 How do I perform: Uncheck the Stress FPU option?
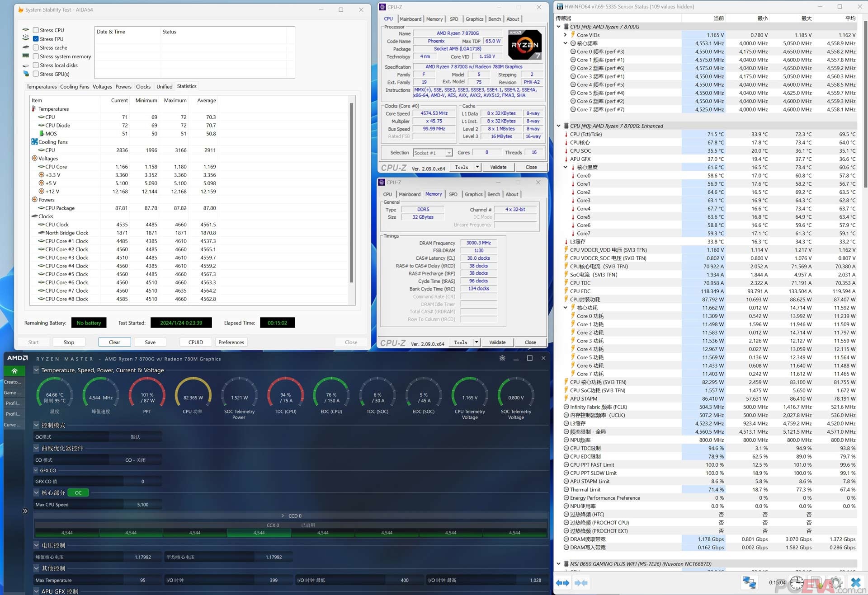[x=36, y=39]
